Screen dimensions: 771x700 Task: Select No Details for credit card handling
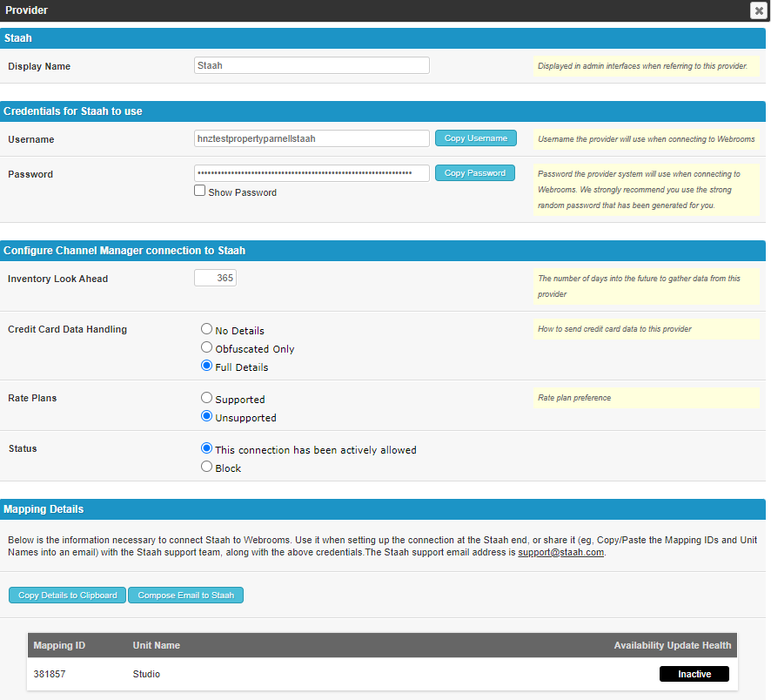coord(206,329)
